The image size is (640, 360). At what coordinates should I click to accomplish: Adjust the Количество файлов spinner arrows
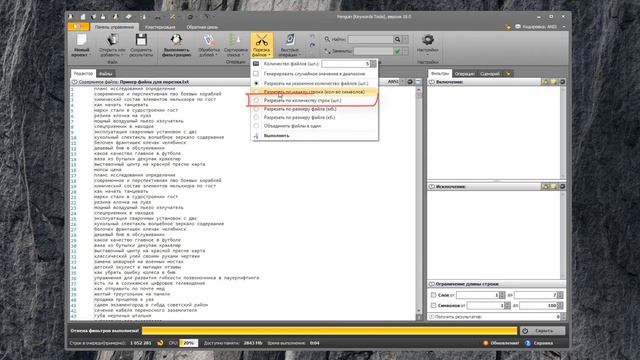(373, 64)
